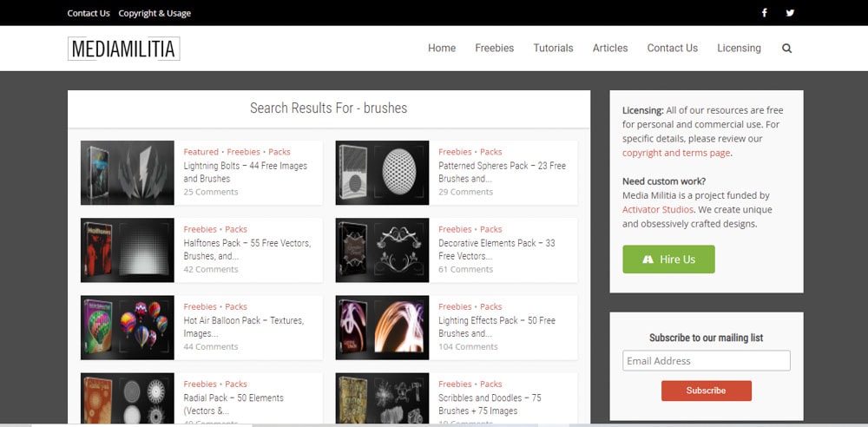
Task: Focus the Email Address input field
Action: tap(707, 360)
